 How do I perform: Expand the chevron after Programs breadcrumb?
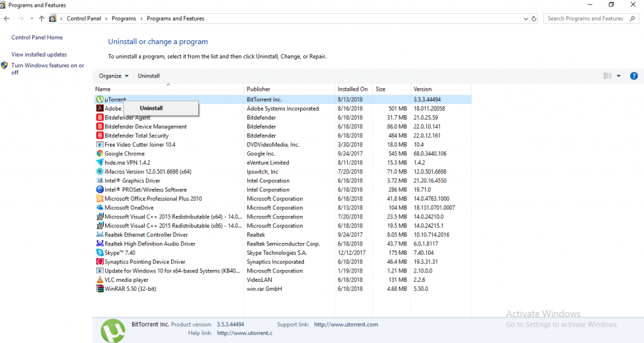tap(142, 18)
